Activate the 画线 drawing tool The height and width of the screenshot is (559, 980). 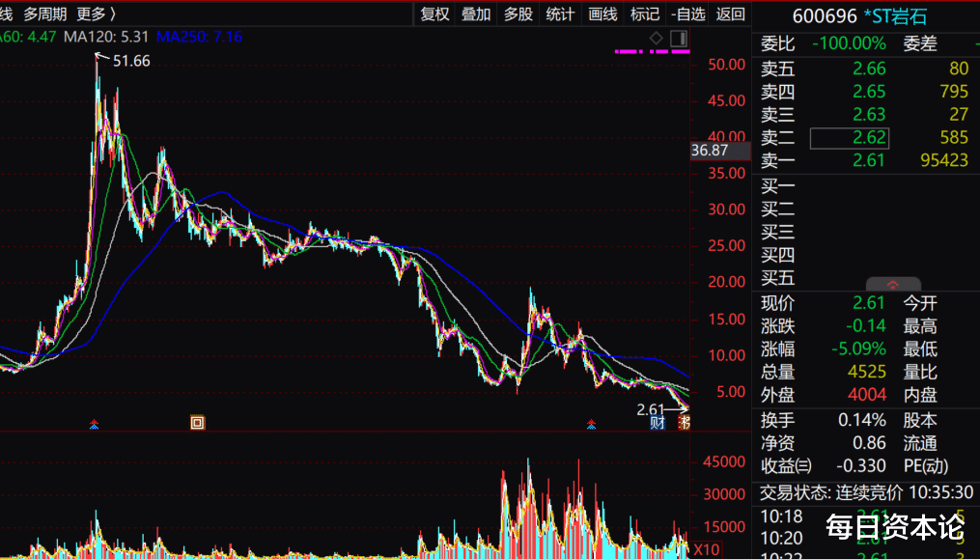click(602, 14)
